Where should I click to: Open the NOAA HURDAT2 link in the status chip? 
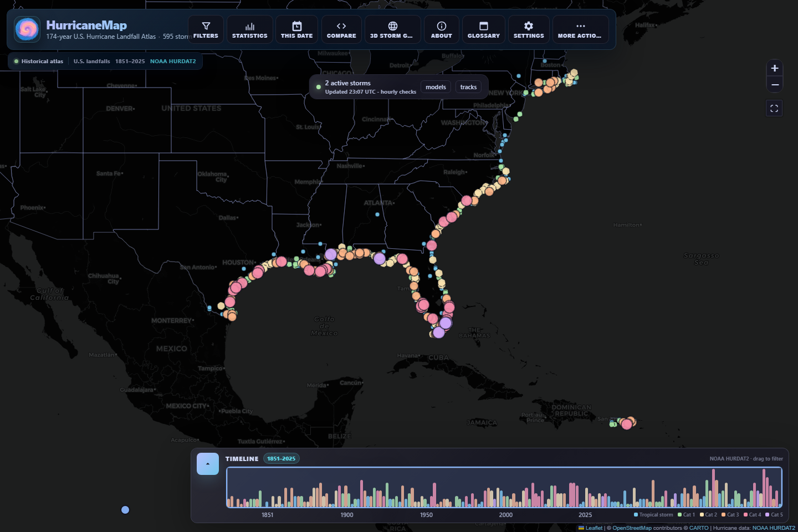[173, 62]
